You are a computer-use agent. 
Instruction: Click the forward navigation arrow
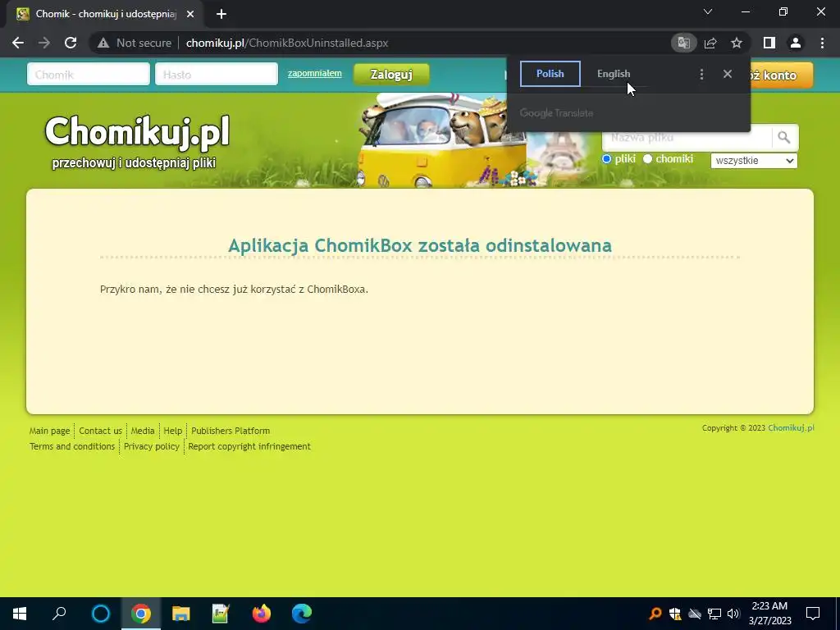(x=44, y=43)
